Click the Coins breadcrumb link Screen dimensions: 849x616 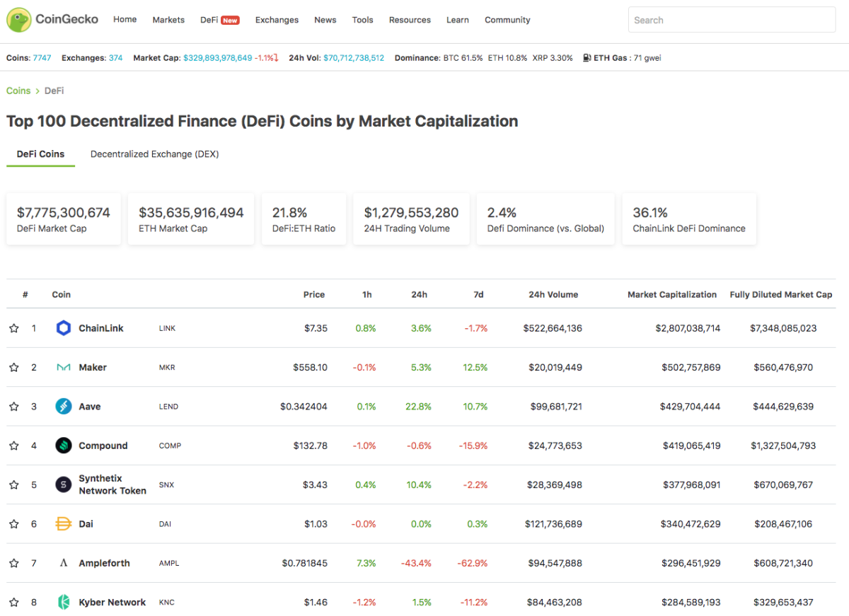point(18,91)
